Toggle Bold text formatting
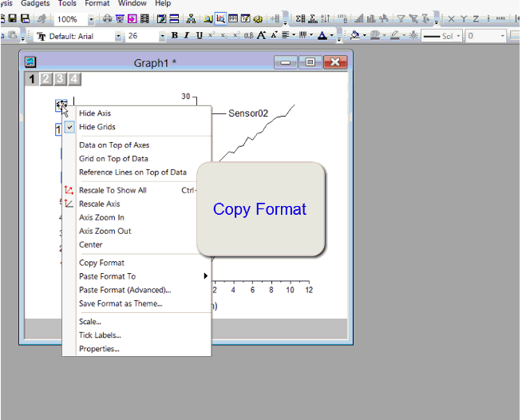 pyautogui.click(x=175, y=35)
